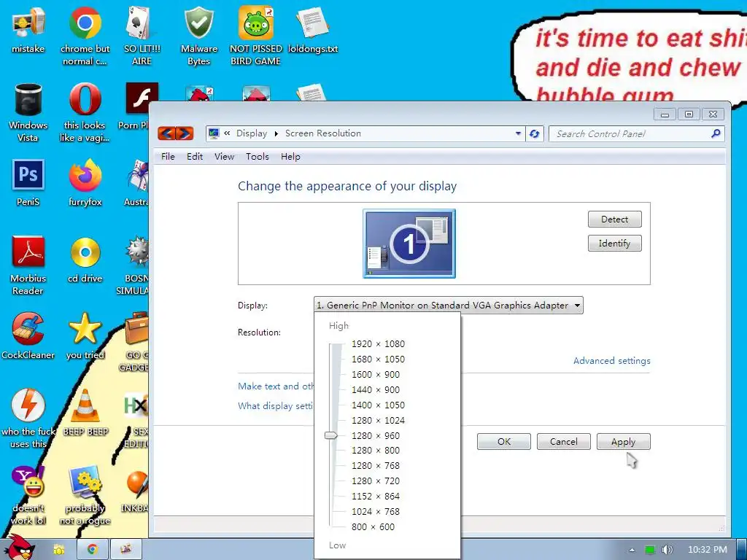Open Chrome from the taskbar

pos(93,549)
